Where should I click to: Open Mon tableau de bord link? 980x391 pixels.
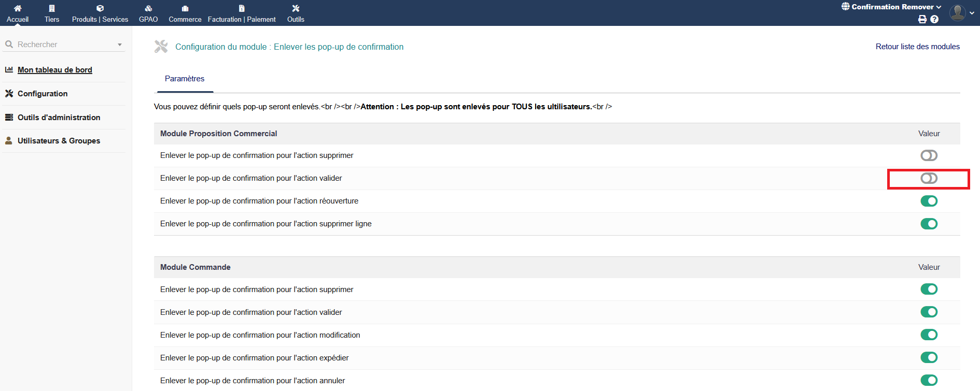[54, 70]
